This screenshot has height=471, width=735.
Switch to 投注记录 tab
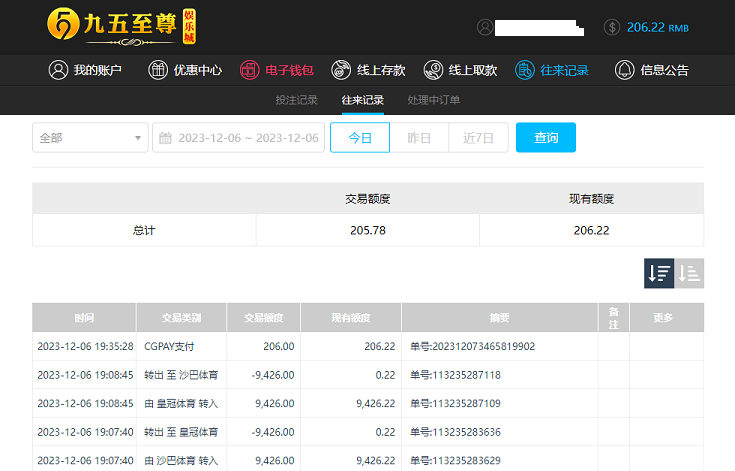click(296, 100)
